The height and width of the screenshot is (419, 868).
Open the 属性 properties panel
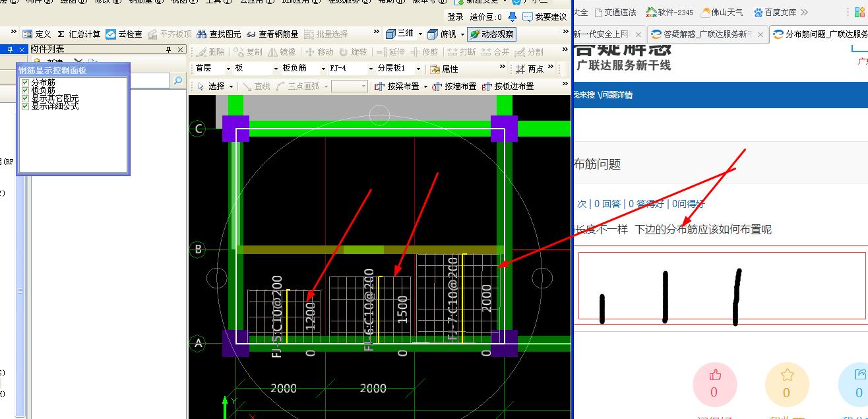pyautogui.click(x=444, y=69)
